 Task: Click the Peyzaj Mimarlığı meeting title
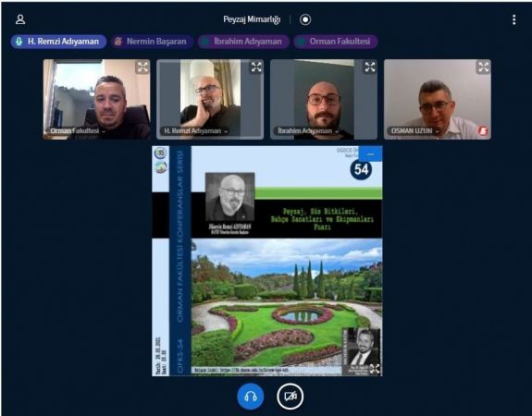(252, 19)
